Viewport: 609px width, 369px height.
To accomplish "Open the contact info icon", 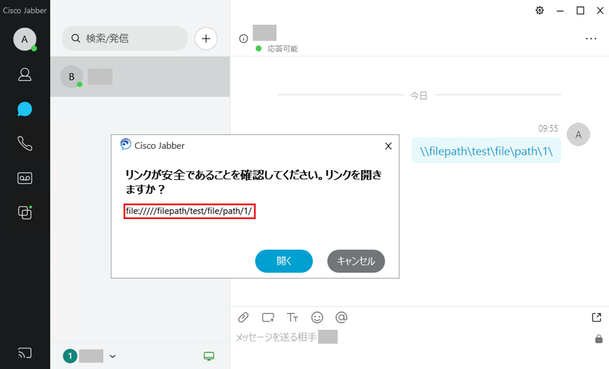I will click(x=244, y=39).
